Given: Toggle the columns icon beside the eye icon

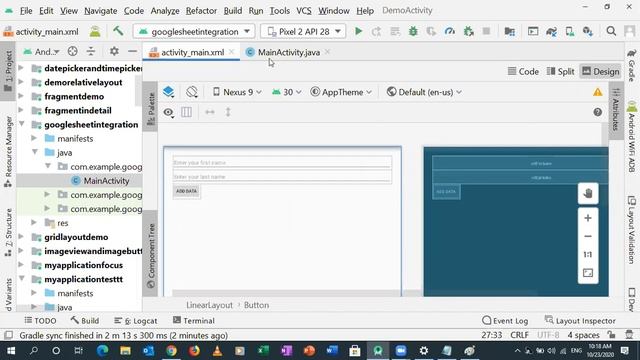Looking at the screenshot, I should coord(187,112).
